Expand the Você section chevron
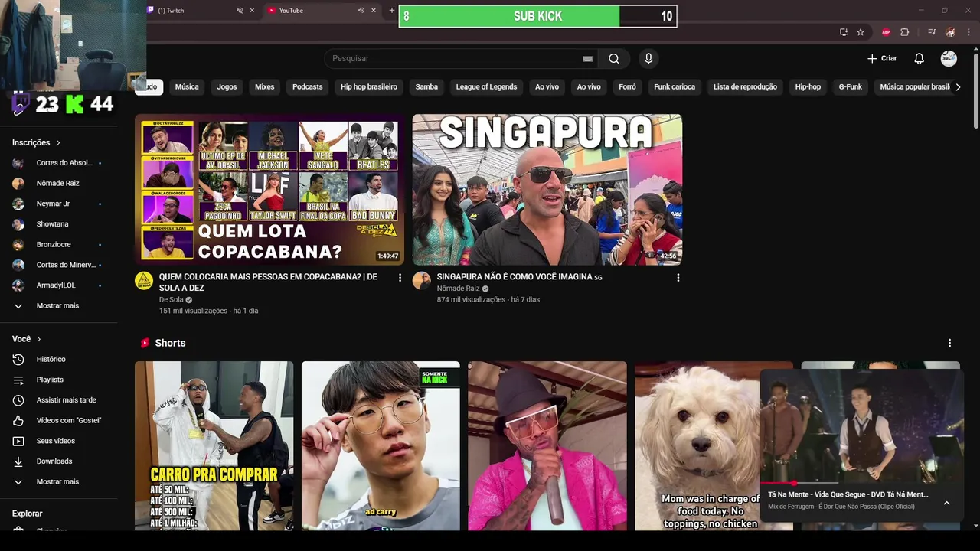Screen dimensions: 980x551 tap(39, 339)
